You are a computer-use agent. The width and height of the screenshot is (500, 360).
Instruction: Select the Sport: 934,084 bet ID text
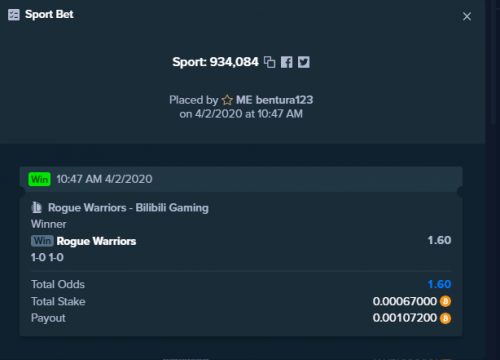(x=215, y=62)
